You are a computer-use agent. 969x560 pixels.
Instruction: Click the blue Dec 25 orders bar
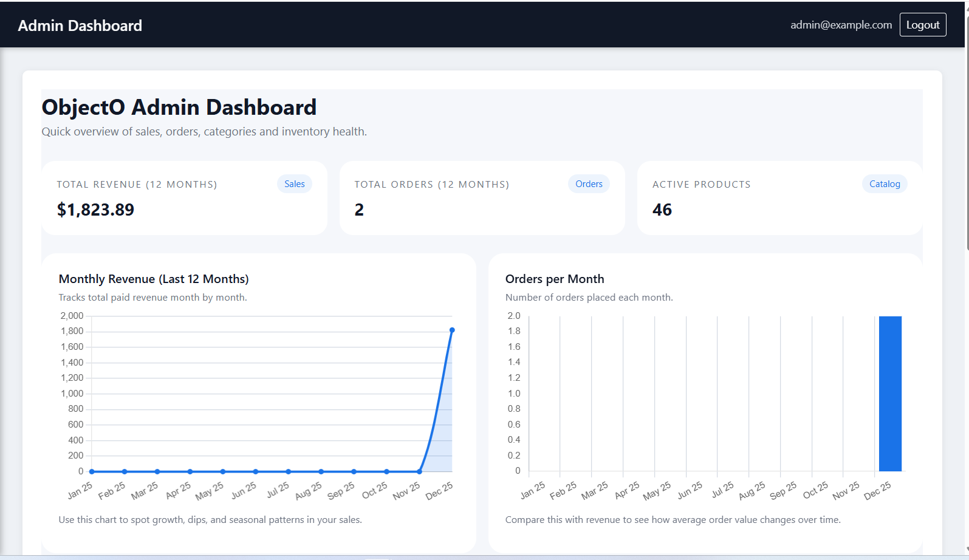tap(890, 394)
